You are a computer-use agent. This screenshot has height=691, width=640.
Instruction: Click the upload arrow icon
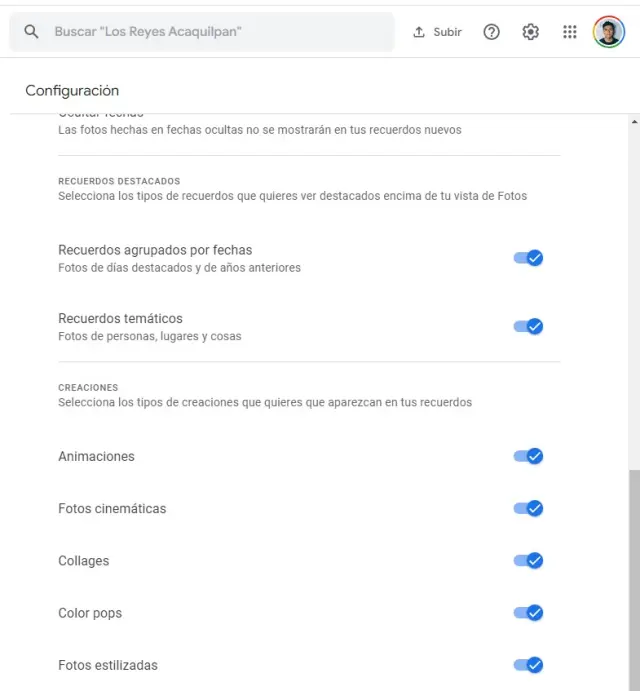coord(419,32)
